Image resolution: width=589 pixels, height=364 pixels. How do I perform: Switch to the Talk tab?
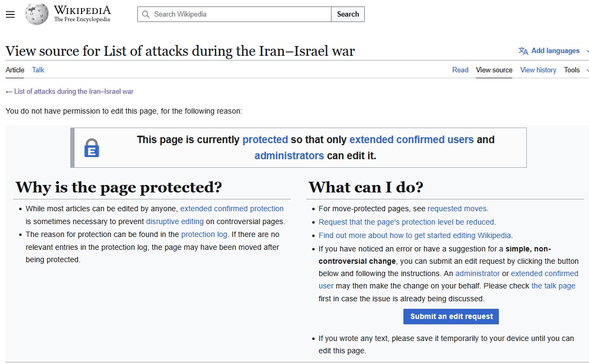click(x=38, y=70)
